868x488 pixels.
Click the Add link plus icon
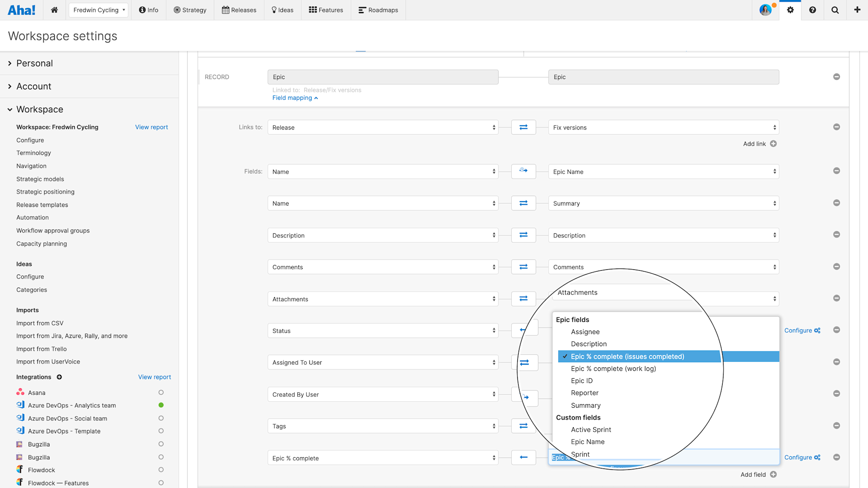[x=773, y=144]
